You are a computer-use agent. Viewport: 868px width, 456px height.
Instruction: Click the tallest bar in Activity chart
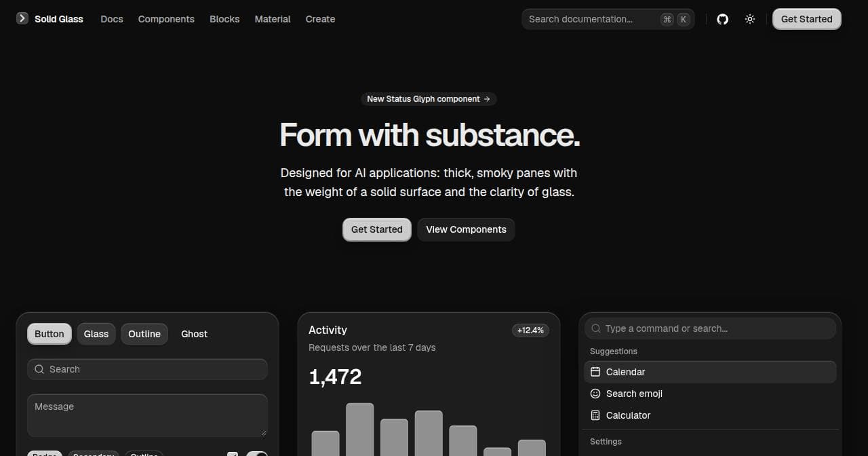(x=360, y=430)
